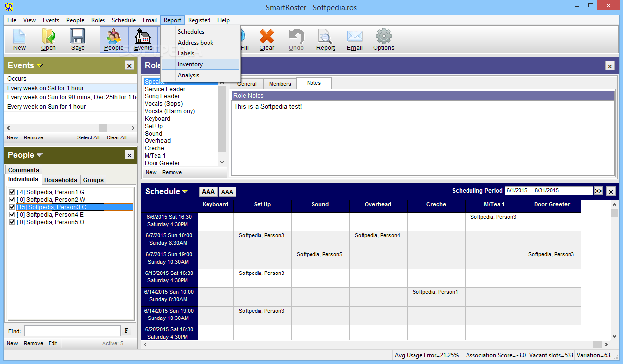
Task: Toggle the Events panel toolbar icon
Action: (x=143, y=40)
